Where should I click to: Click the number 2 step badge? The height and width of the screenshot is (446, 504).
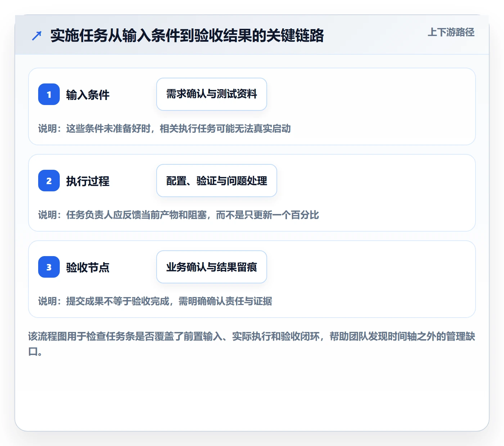(x=49, y=181)
